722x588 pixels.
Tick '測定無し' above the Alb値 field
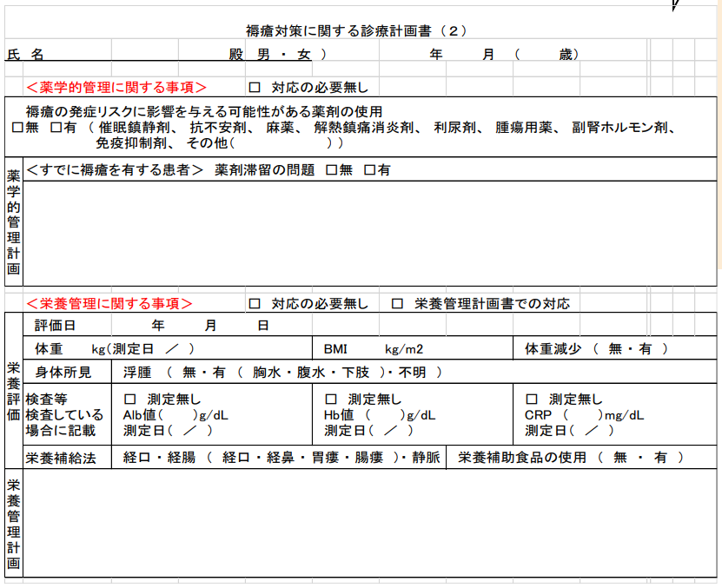point(130,400)
